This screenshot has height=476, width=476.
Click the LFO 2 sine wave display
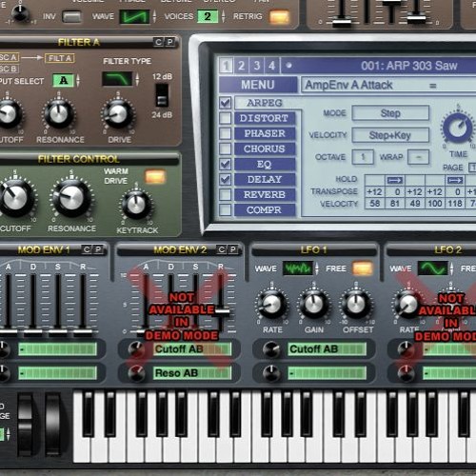(432, 268)
